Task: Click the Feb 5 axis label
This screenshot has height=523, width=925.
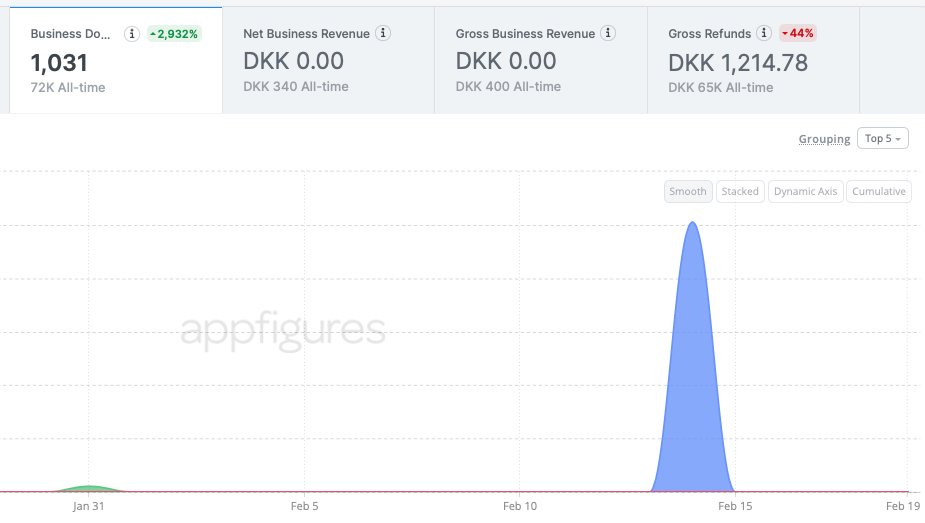Action: (304, 506)
